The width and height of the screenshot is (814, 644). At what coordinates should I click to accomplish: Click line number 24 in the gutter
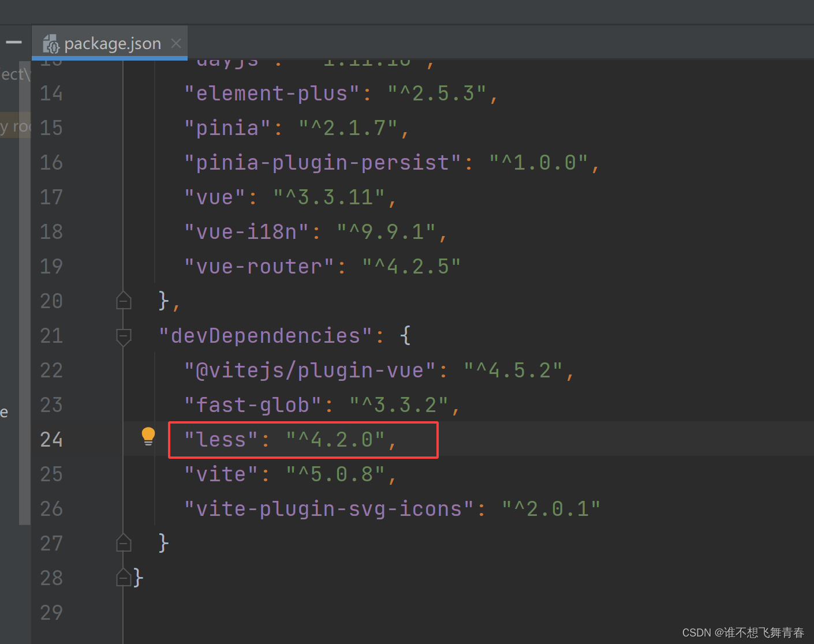coord(51,439)
